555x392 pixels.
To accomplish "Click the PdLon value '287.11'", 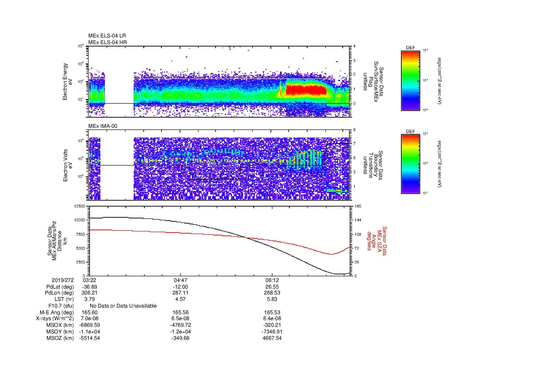I will tap(180, 293).
